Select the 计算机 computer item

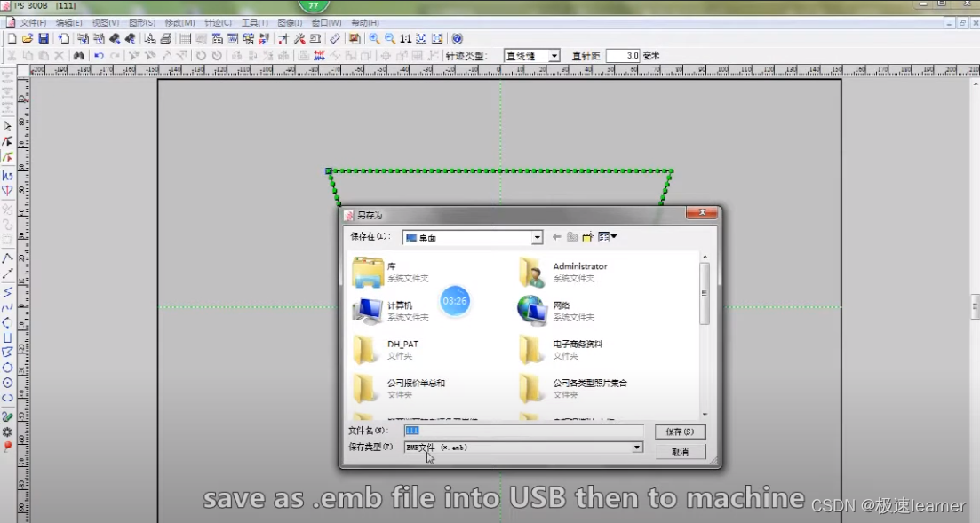pos(391,311)
